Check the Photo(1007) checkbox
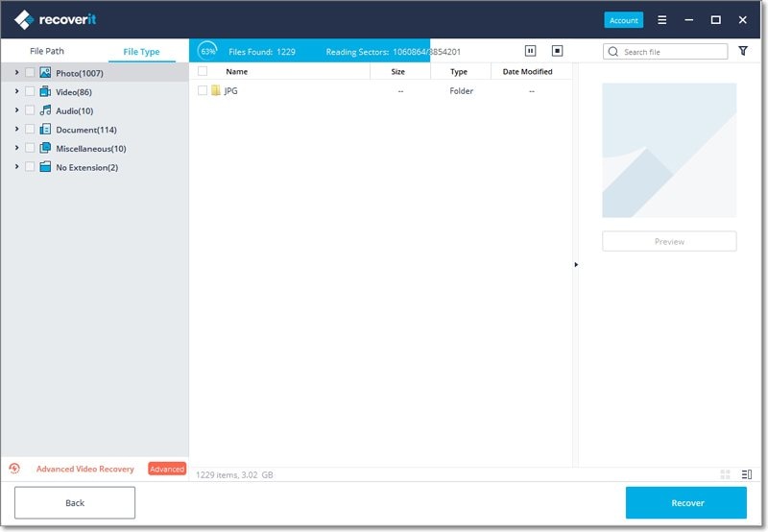 pos(30,72)
